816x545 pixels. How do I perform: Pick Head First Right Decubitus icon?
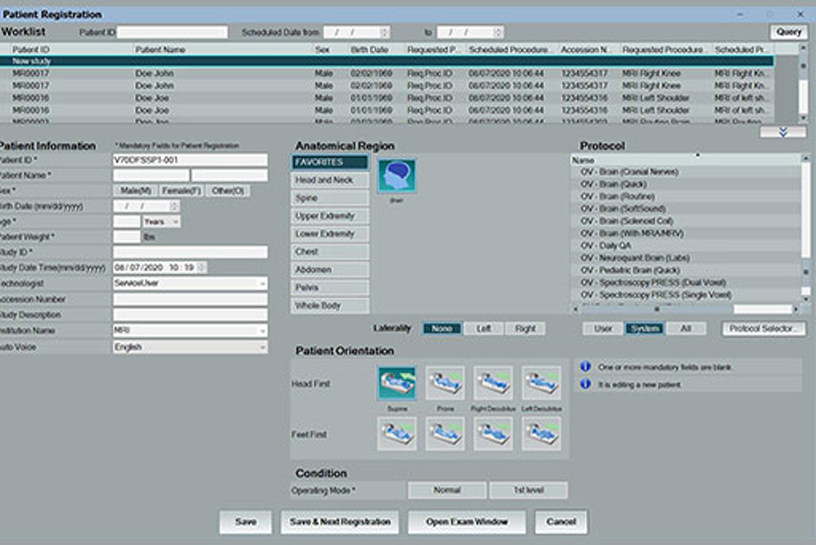click(x=492, y=383)
